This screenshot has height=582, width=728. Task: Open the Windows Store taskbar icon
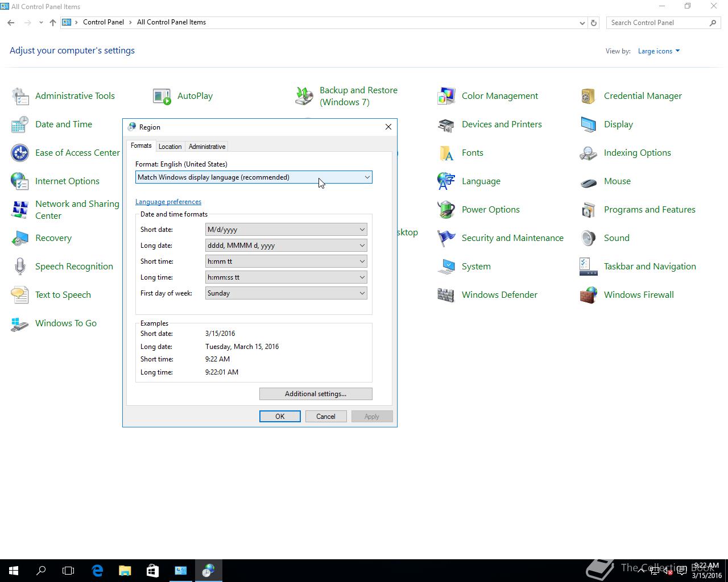pos(152,571)
